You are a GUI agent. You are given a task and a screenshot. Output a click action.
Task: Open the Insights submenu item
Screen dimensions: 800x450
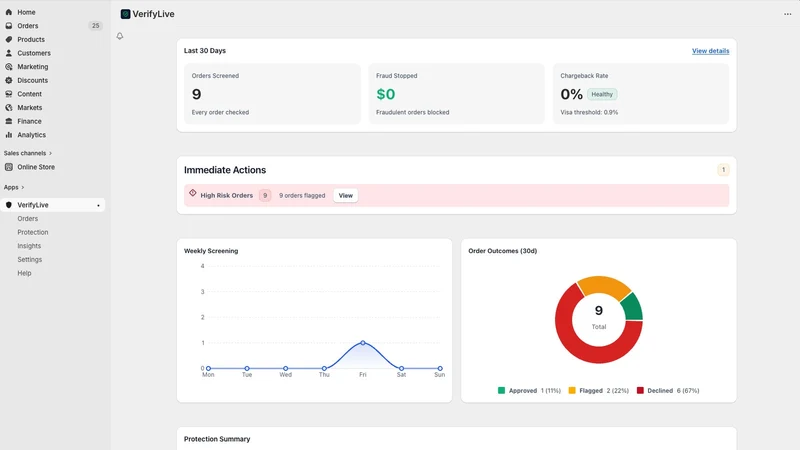(x=29, y=245)
